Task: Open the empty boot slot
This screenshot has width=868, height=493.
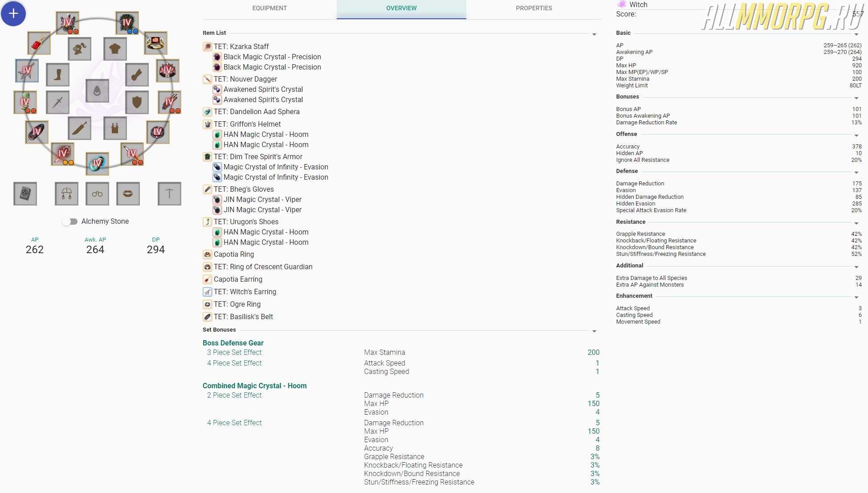Action: [x=57, y=74]
